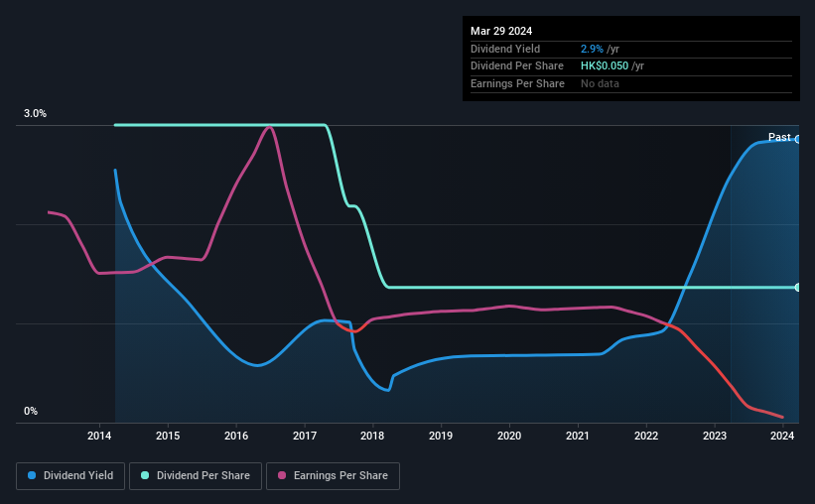Toggle the Dividend Per Share legend button

click(196, 476)
